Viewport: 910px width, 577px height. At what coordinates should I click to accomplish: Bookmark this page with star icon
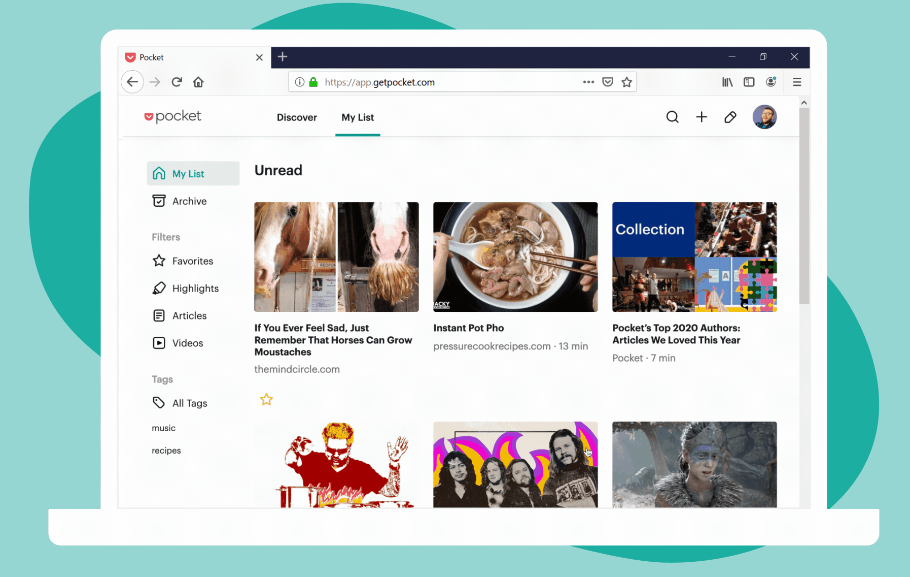627,82
